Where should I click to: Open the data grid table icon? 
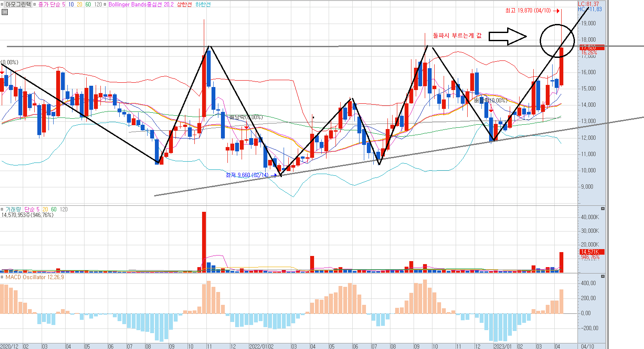[4, 12]
